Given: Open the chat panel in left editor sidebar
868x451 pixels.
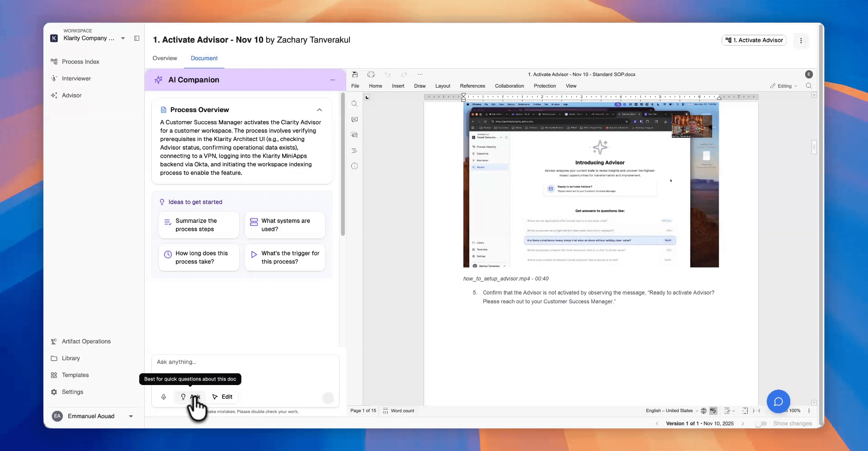Looking at the screenshot, I should click(x=354, y=135).
